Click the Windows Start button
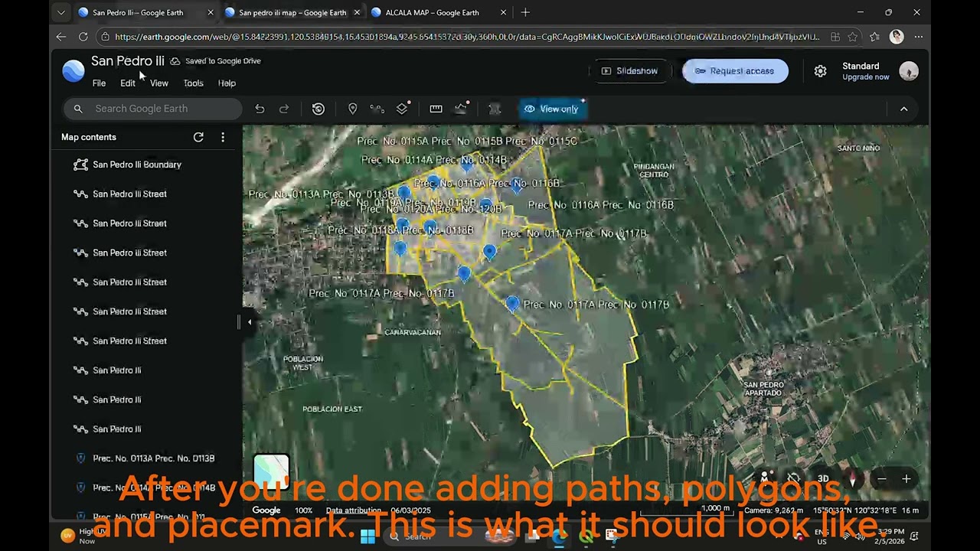The image size is (980, 551). tap(367, 536)
